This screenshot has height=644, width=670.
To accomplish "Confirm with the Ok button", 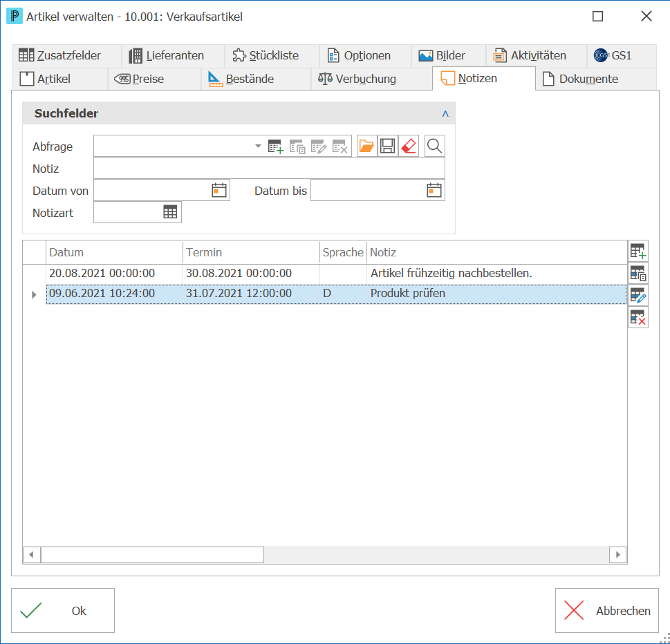I will pyautogui.click(x=63, y=610).
